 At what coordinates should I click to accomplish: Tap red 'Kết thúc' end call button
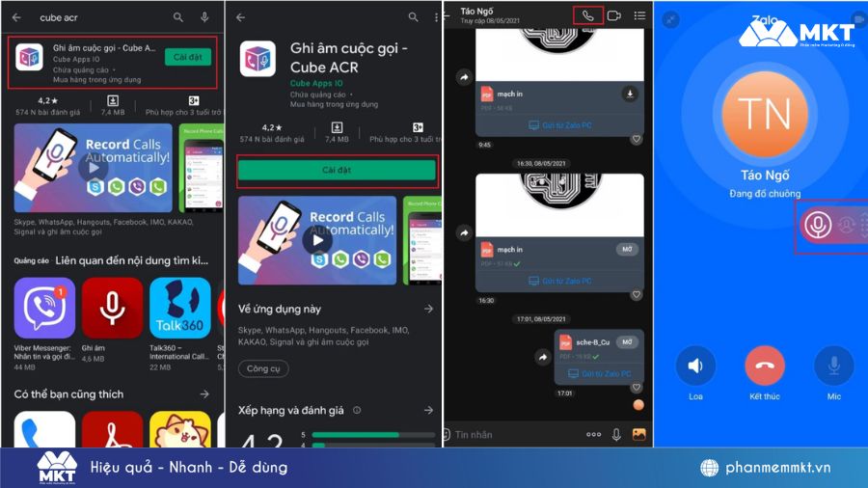pyautogui.click(x=765, y=366)
